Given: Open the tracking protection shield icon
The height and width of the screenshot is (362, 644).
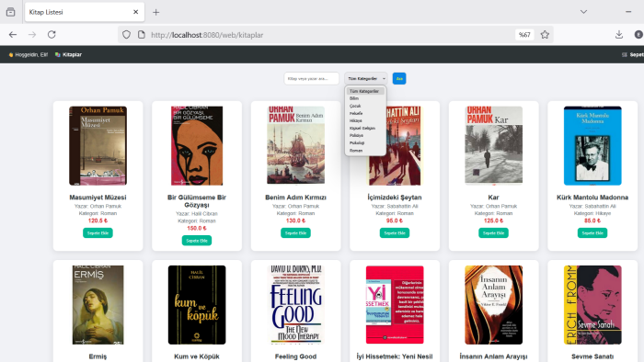Looking at the screenshot, I should [x=127, y=35].
